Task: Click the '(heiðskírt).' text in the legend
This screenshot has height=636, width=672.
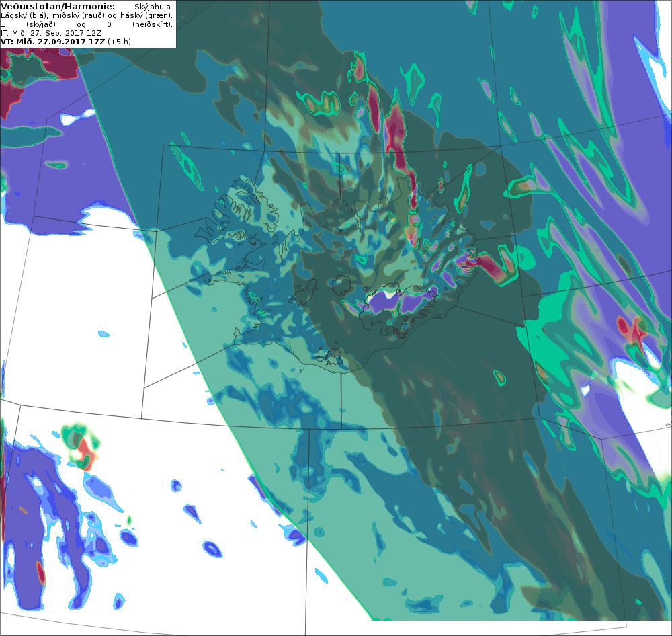Action: 153,24
